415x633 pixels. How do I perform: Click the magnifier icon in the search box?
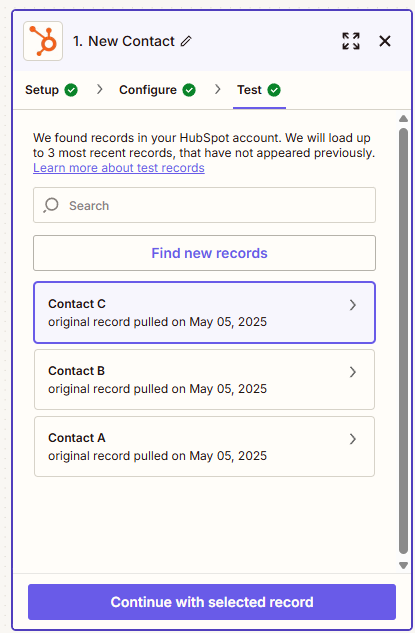click(51, 205)
